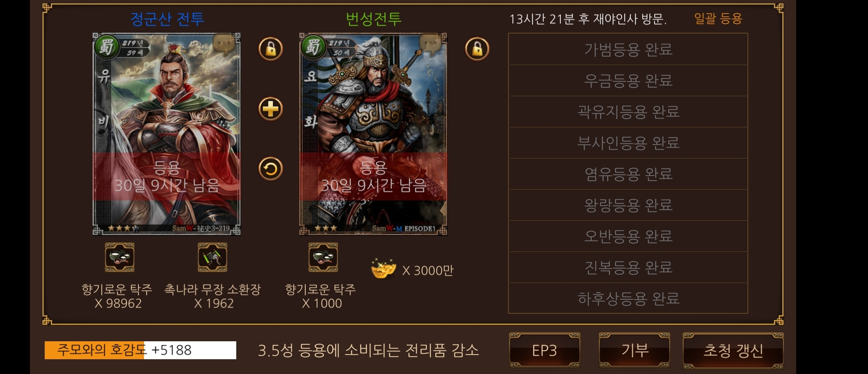The image size is (868, 374).
Task: Toggle the lock icon beside the 요화 card
Action: 477,49
